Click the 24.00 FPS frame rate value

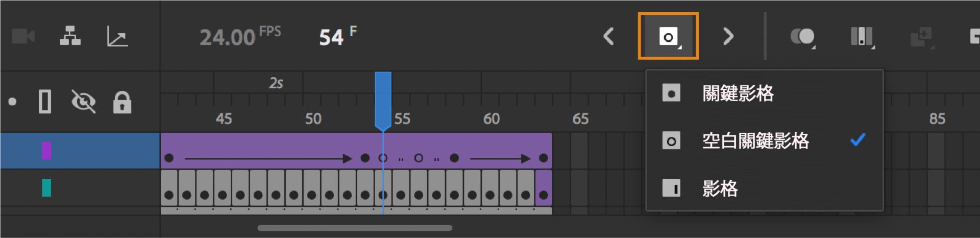coord(228,37)
